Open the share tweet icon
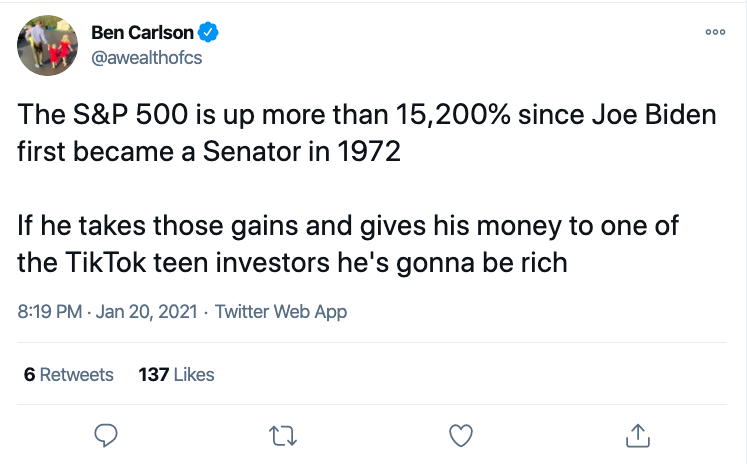This screenshot has width=747, height=464. (x=637, y=435)
